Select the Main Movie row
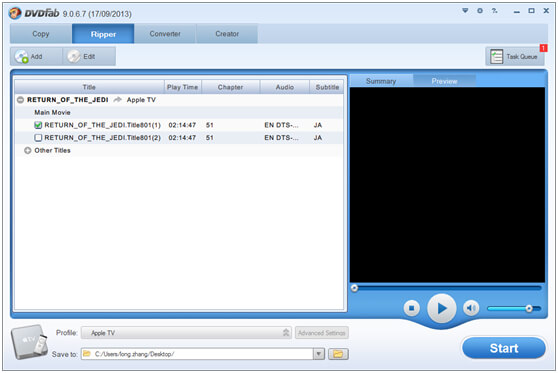Viewport: 558px width, 373px height. pos(179,112)
